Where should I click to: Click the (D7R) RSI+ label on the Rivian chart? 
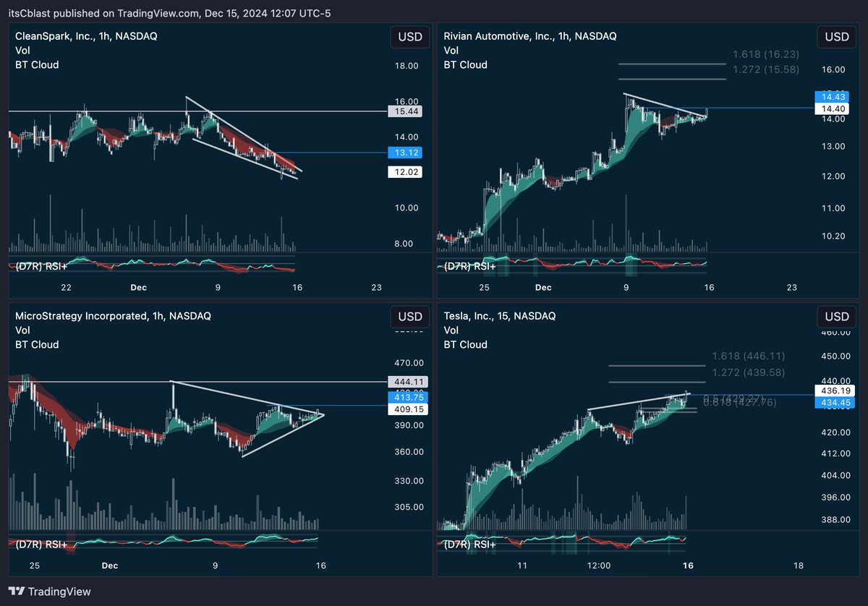[x=469, y=266]
